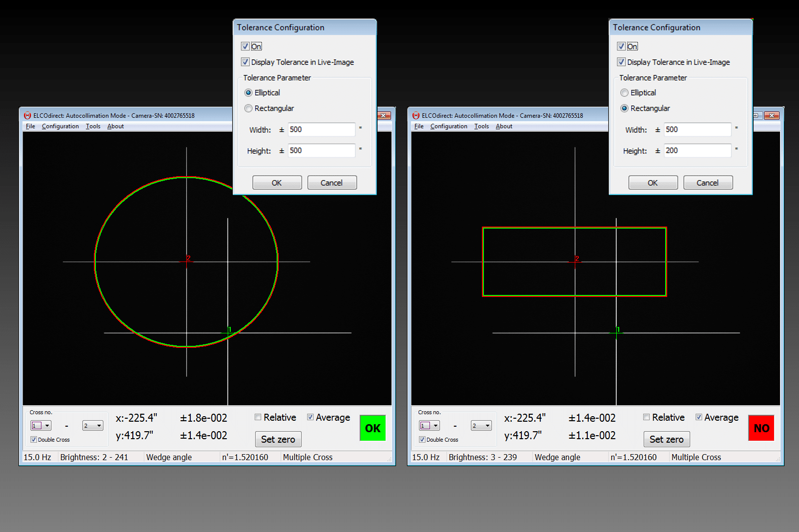Open File menu in right window
This screenshot has width=799, height=532.
419,126
